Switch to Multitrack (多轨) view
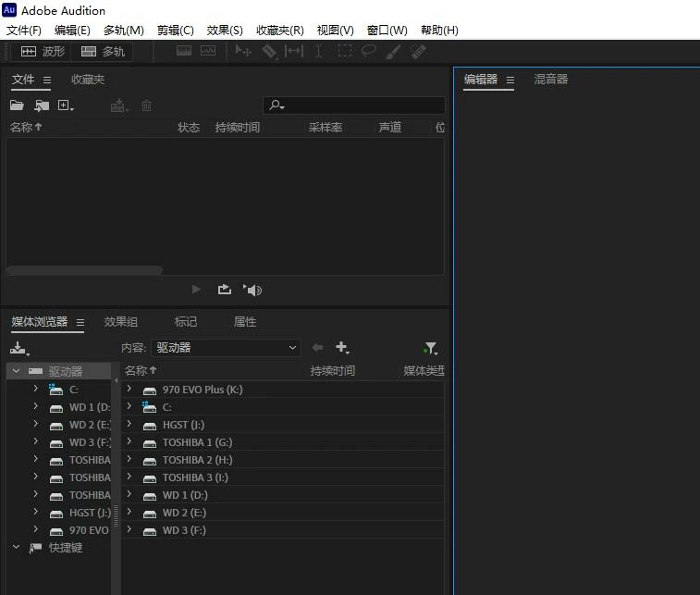 point(103,52)
